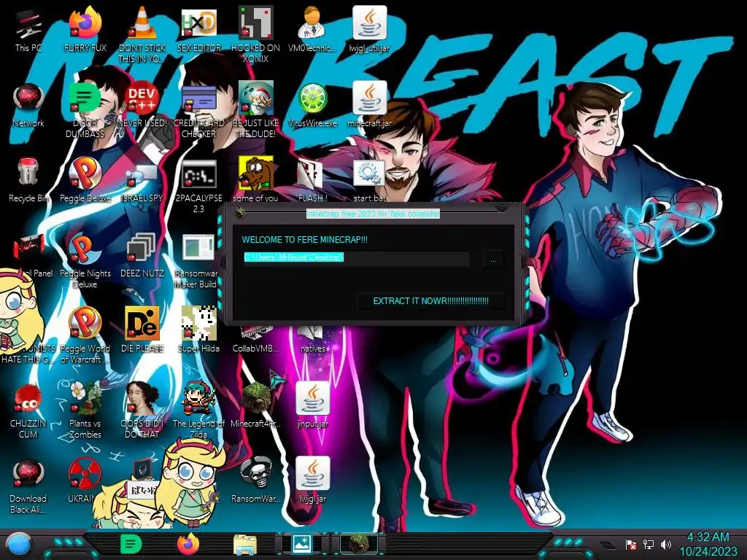Open the natives folder icon

[312, 340]
